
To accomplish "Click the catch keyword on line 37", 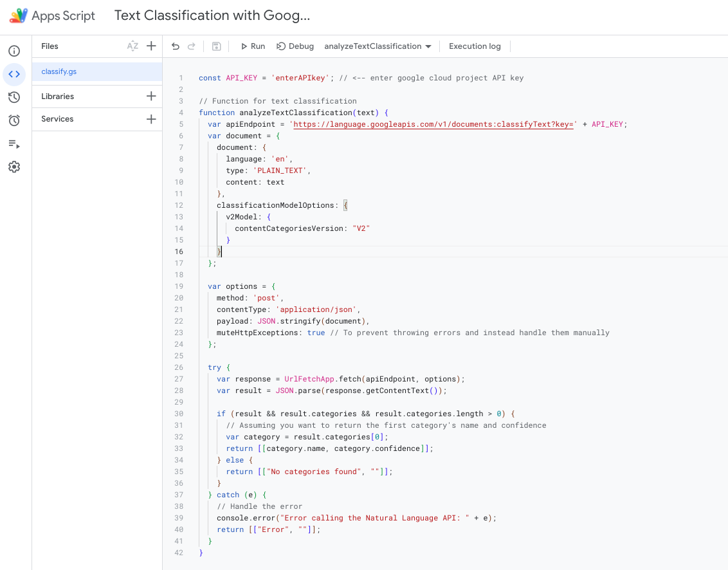I will [x=228, y=495].
